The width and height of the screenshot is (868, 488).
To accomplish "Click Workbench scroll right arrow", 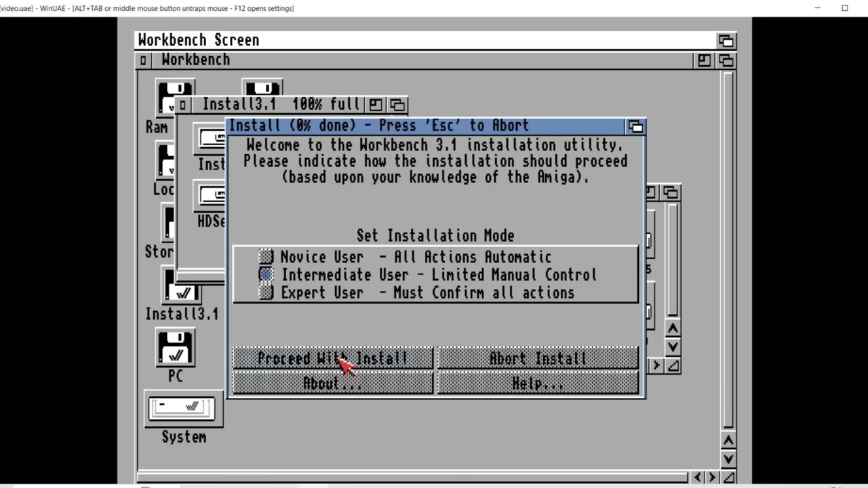I will 713,477.
